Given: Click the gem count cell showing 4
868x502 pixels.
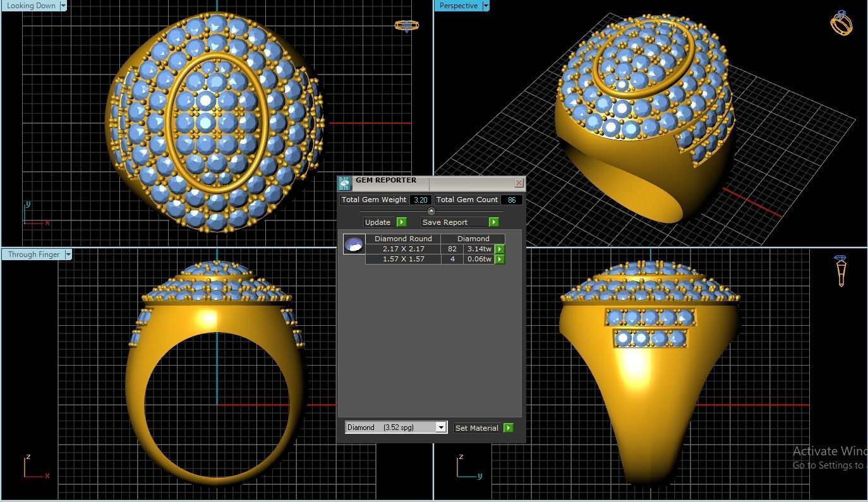Looking at the screenshot, I should [x=452, y=260].
